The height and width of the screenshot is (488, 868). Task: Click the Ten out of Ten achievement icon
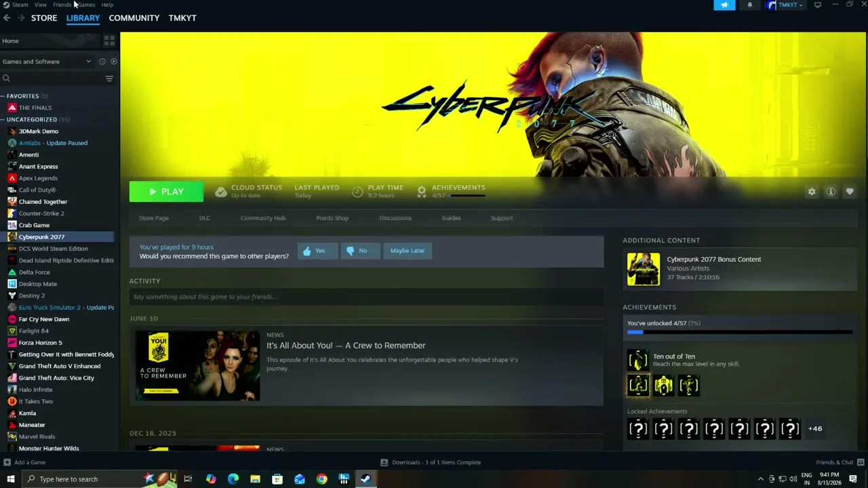click(x=637, y=360)
